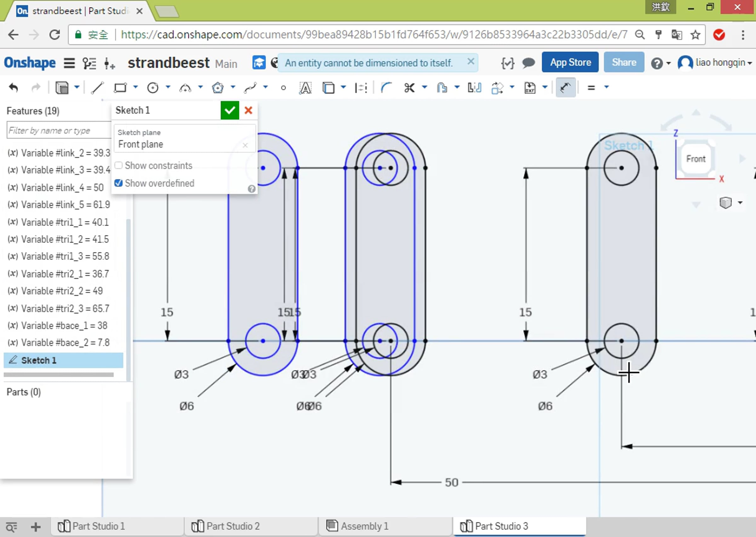Select the Mirror tool
Viewport: 756px width, 537px height.
(474, 88)
